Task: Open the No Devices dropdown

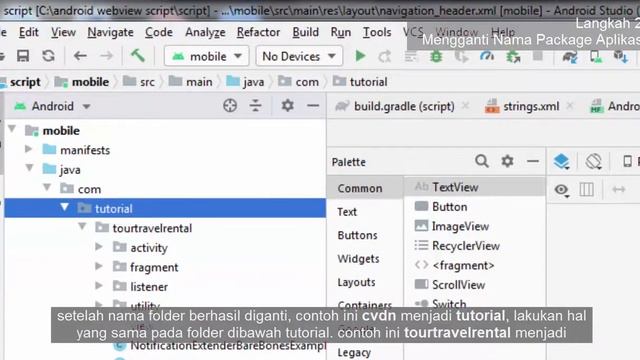Action: click(299, 56)
